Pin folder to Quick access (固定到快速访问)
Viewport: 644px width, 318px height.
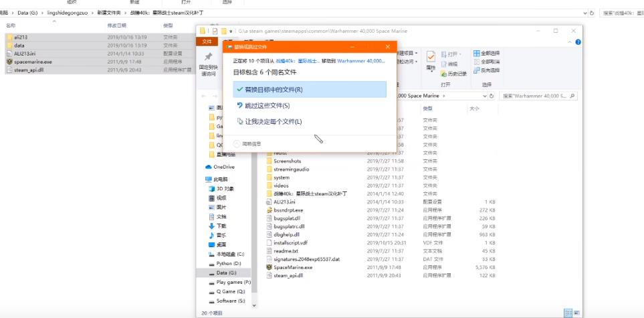208,64
